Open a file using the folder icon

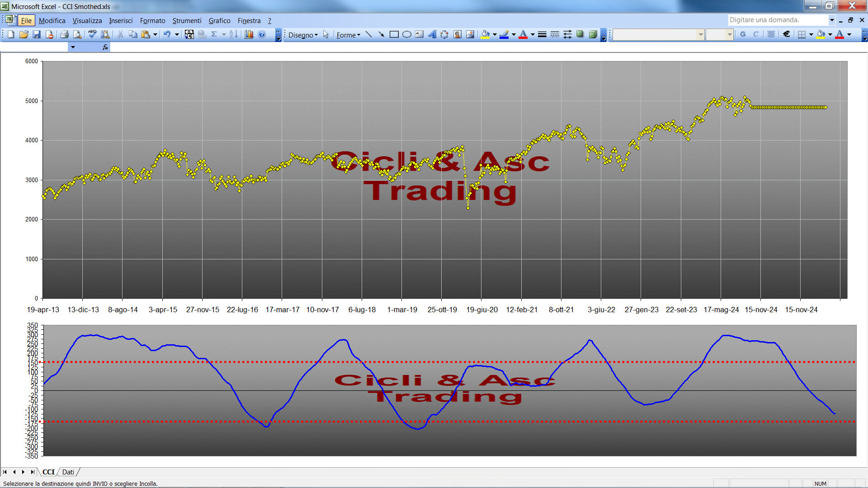tap(24, 34)
